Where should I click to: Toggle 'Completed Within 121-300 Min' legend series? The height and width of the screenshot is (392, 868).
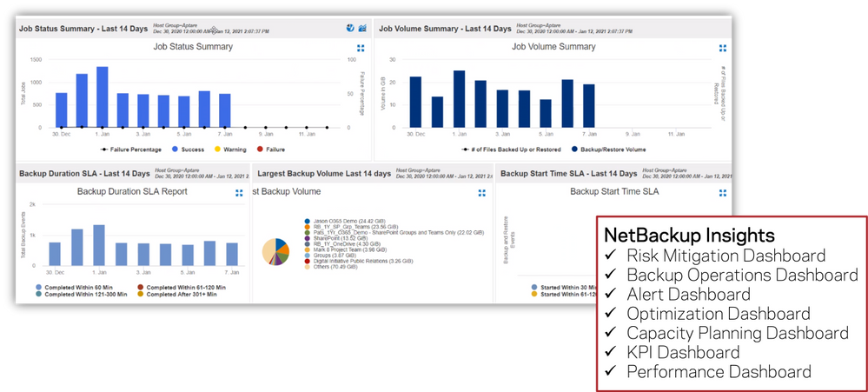coord(81,295)
